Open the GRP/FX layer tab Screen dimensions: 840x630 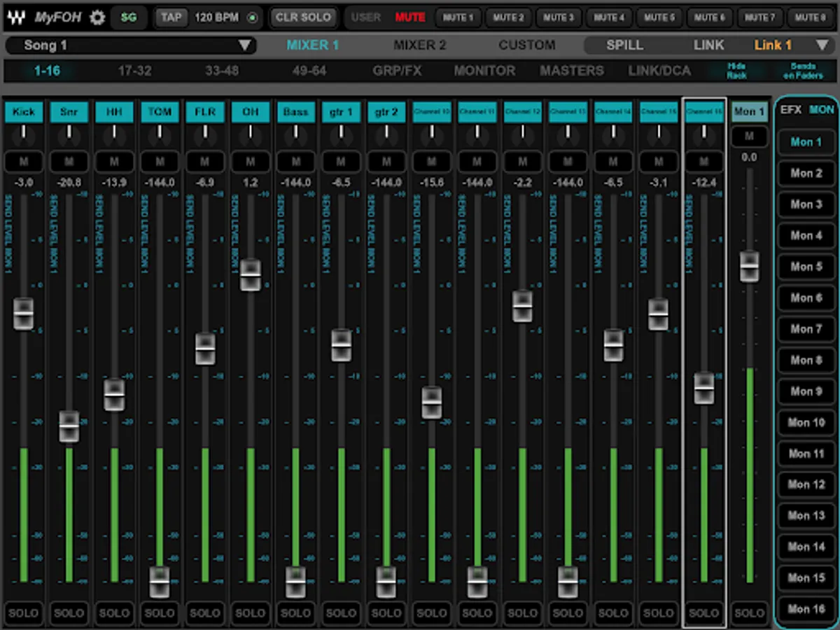pos(397,71)
